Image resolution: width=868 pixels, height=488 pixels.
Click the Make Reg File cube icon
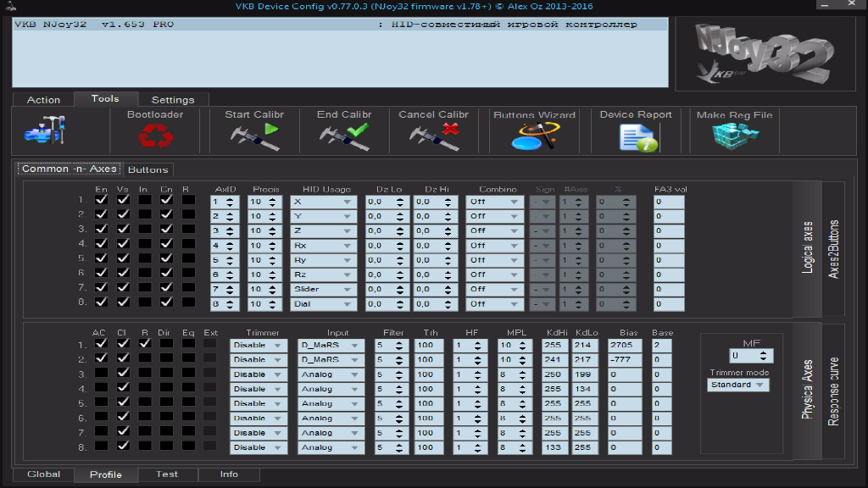(735, 136)
